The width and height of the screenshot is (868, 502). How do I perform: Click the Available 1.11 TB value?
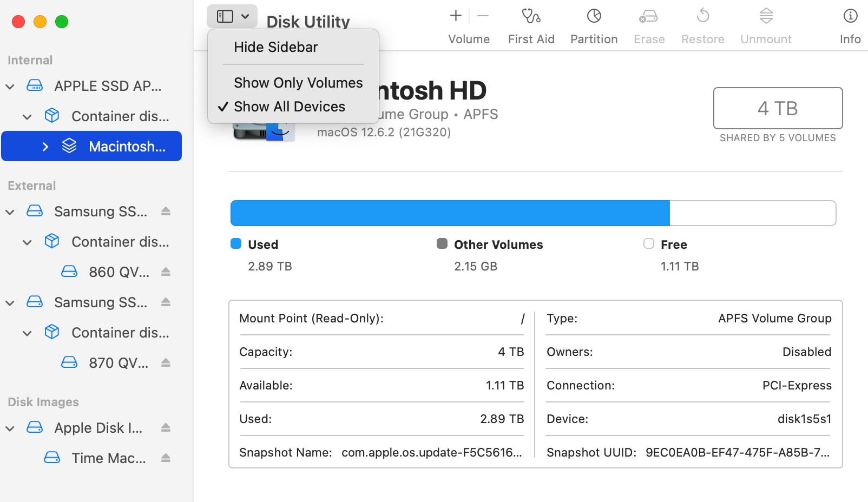pyautogui.click(x=504, y=385)
